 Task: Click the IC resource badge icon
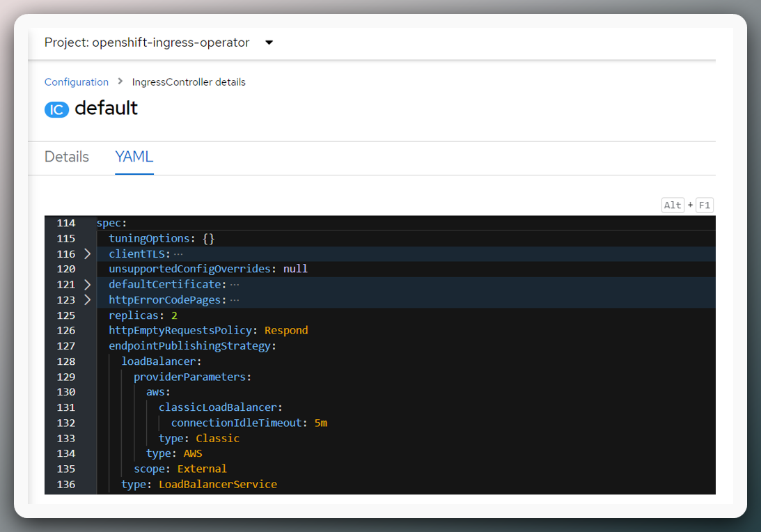click(x=57, y=110)
